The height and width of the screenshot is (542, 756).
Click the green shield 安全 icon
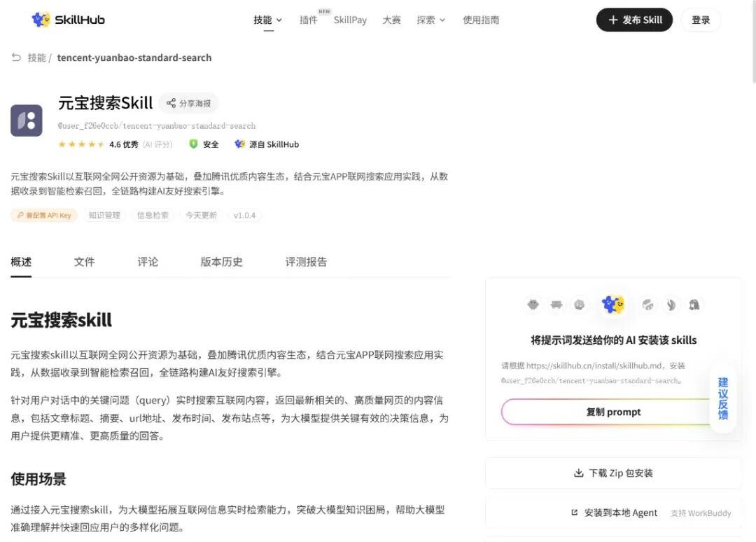(193, 144)
